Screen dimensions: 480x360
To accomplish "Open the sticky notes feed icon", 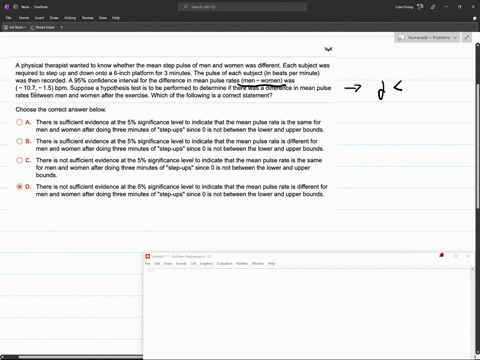I will coord(474,18).
